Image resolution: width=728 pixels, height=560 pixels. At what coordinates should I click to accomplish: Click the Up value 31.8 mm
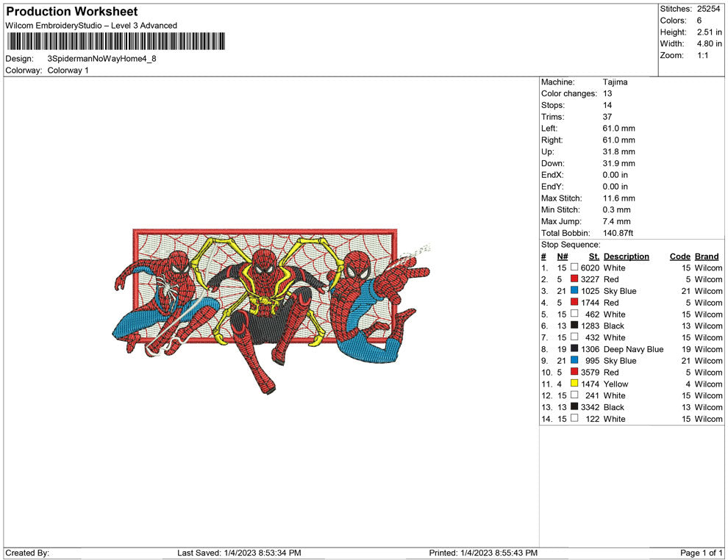[x=619, y=151]
